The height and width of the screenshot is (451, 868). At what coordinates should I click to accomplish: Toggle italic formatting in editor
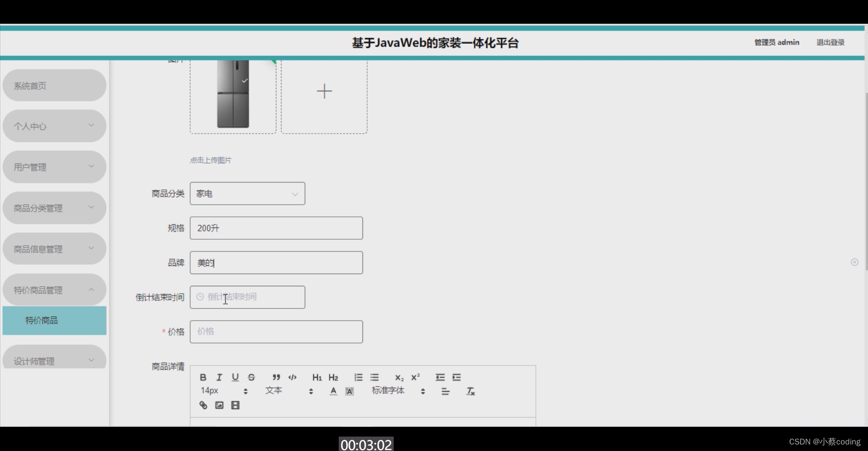coord(219,377)
